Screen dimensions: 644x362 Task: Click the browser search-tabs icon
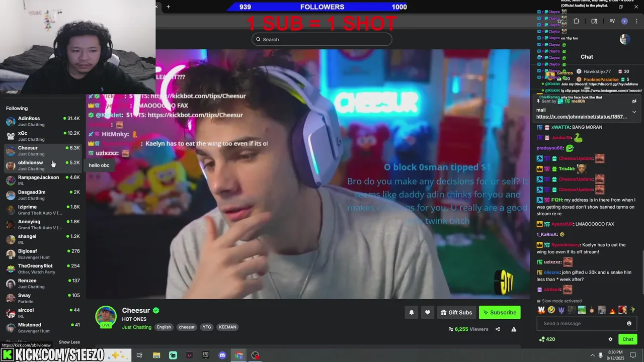(594, 21)
